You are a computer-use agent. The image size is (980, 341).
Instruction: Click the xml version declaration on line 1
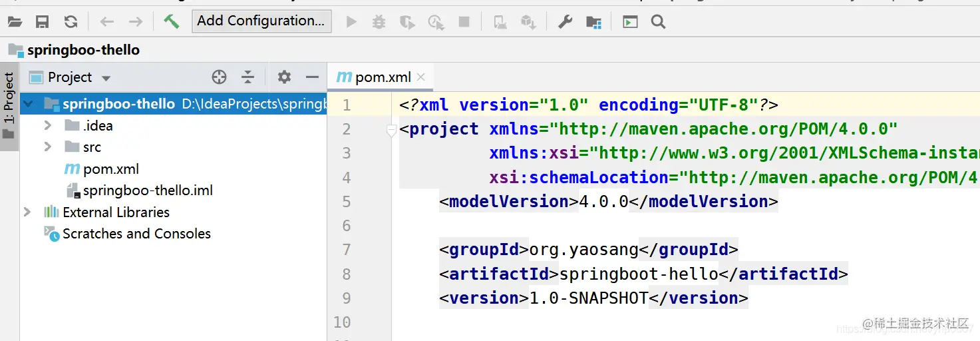tap(589, 105)
